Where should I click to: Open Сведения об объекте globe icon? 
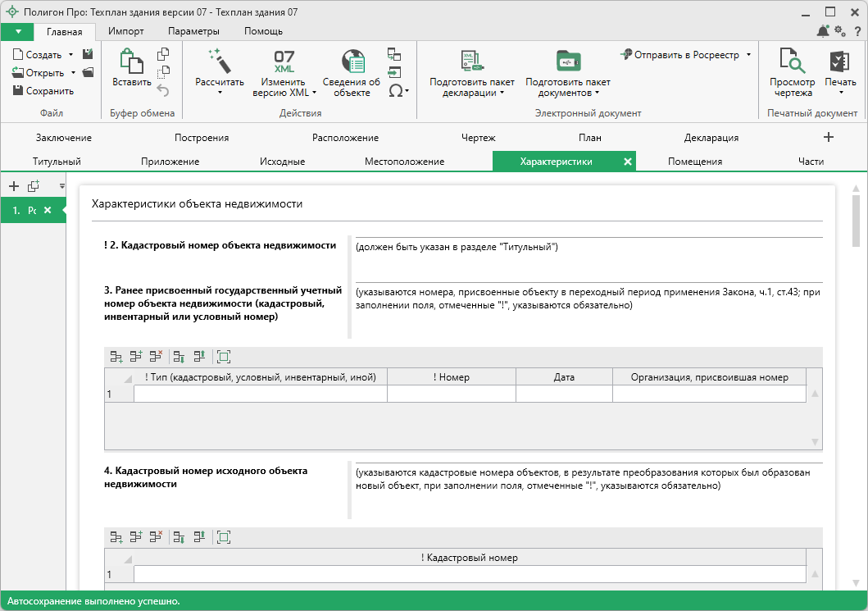click(352, 61)
